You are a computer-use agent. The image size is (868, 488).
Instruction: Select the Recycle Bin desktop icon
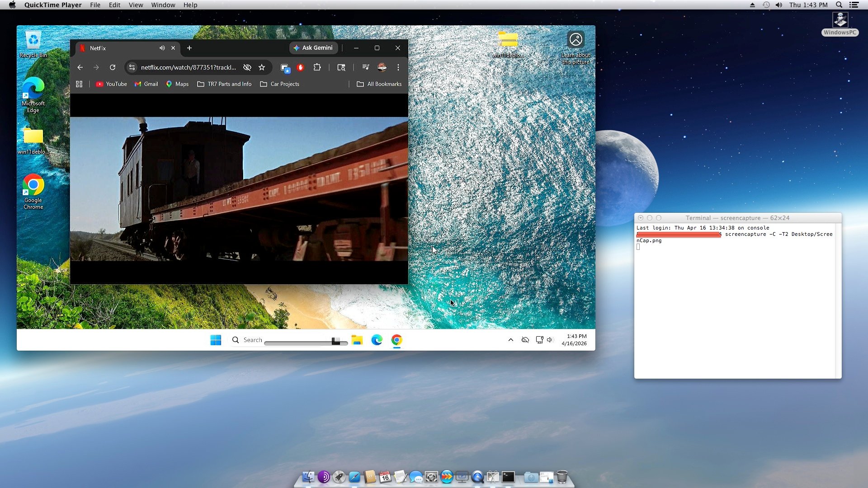33,45
